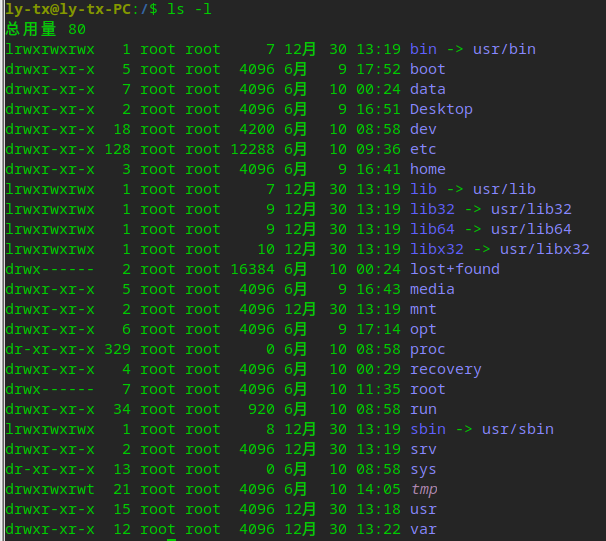
Task: Click the 'opt' directory name
Action: (x=423, y=330)
